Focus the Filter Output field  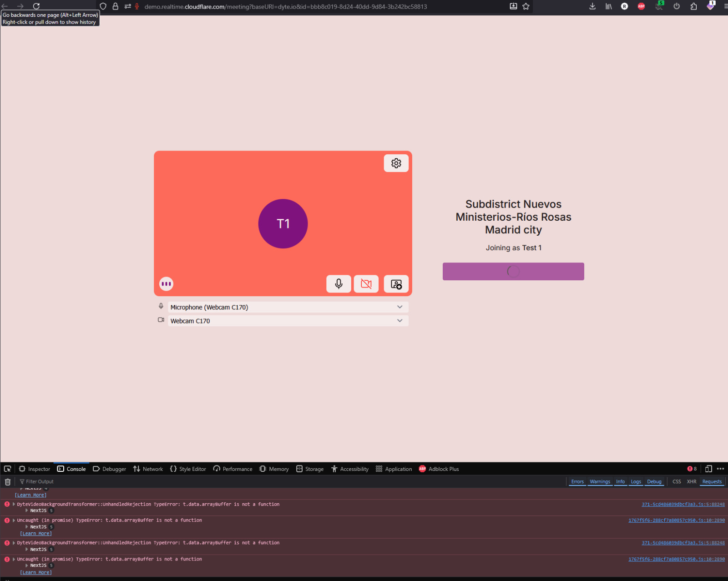point(291,482)
